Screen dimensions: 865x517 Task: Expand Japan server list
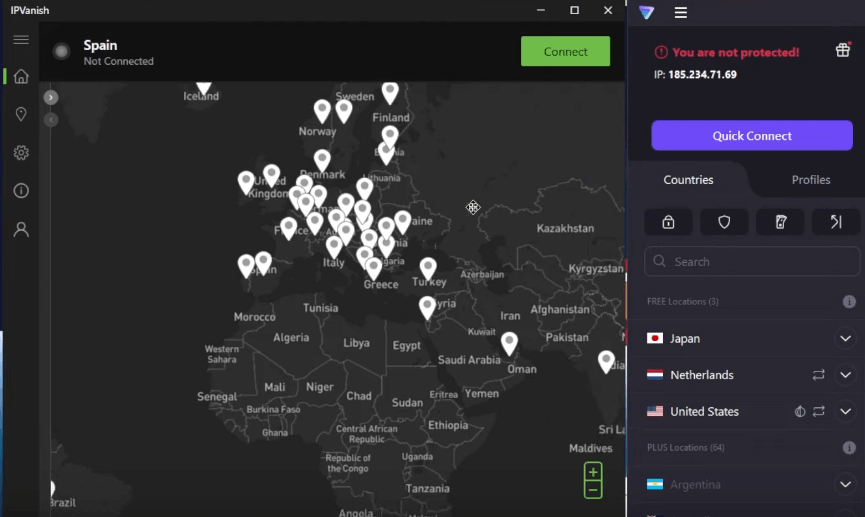coord(846,338)
